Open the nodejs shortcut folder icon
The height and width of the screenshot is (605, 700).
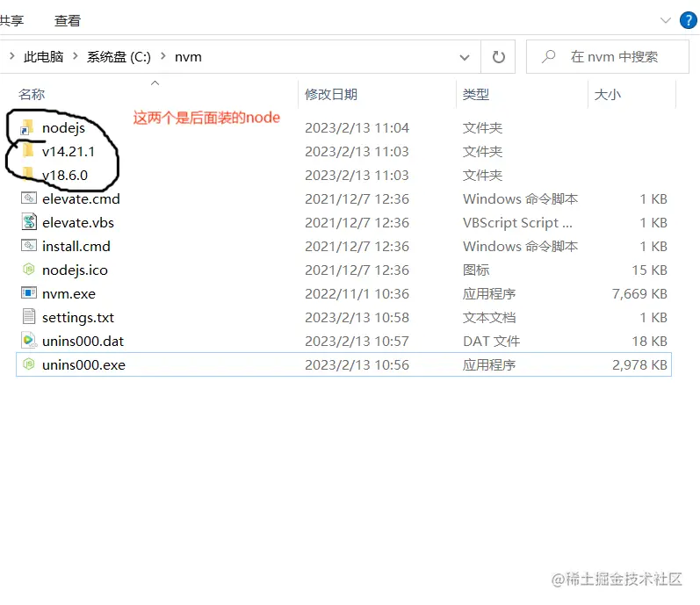(28, 127)
